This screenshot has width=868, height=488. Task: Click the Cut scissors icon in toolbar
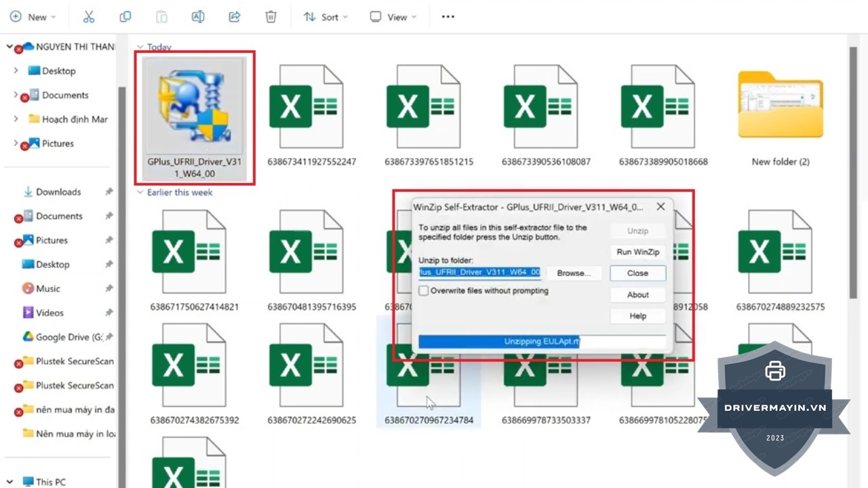click(89, 17)
